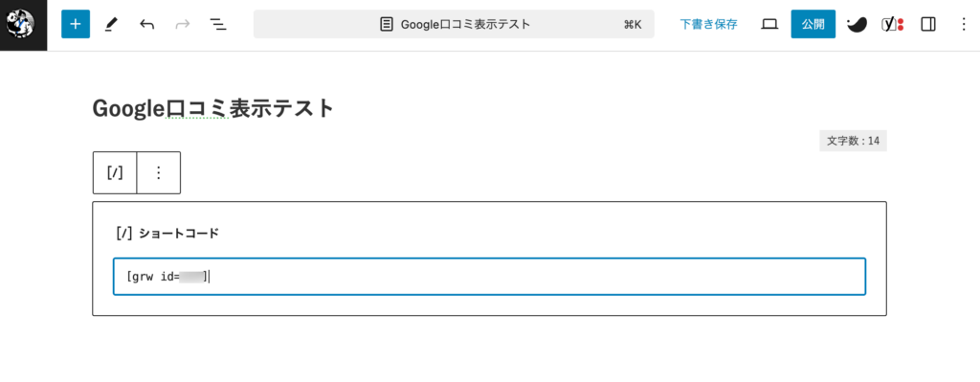980x382 pixels.
Task: Click the greyed redo arrow
Action: pos(183,24)
